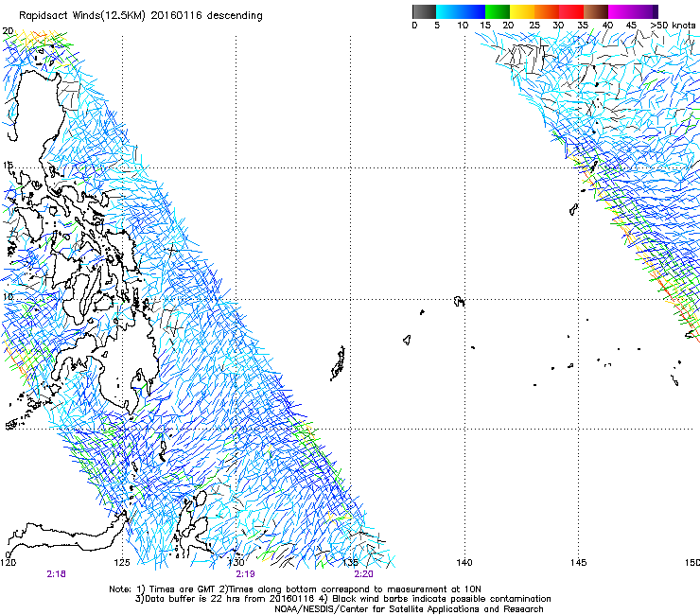Click the cyan-blue 5-15 knots legend band

[461, 11]
